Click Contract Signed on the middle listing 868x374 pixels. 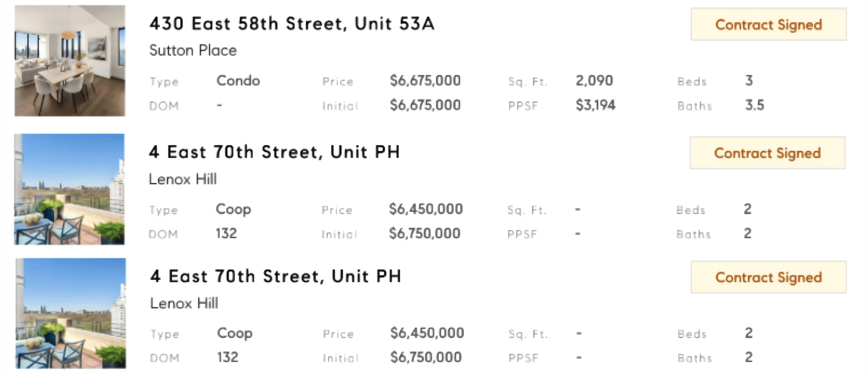[x=768, y=153]
